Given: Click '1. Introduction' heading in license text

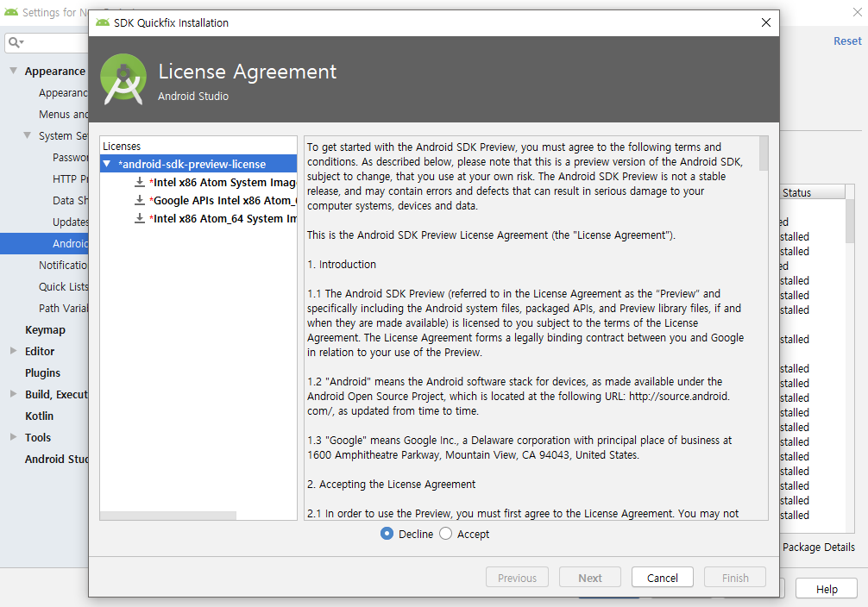Looking at the screenshot, I should 342,264.
